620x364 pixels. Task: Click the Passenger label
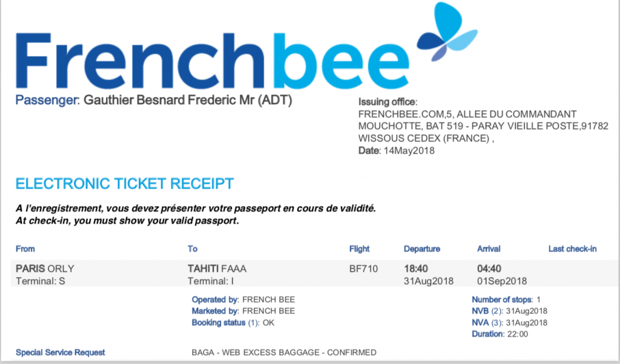pos(47,100)
